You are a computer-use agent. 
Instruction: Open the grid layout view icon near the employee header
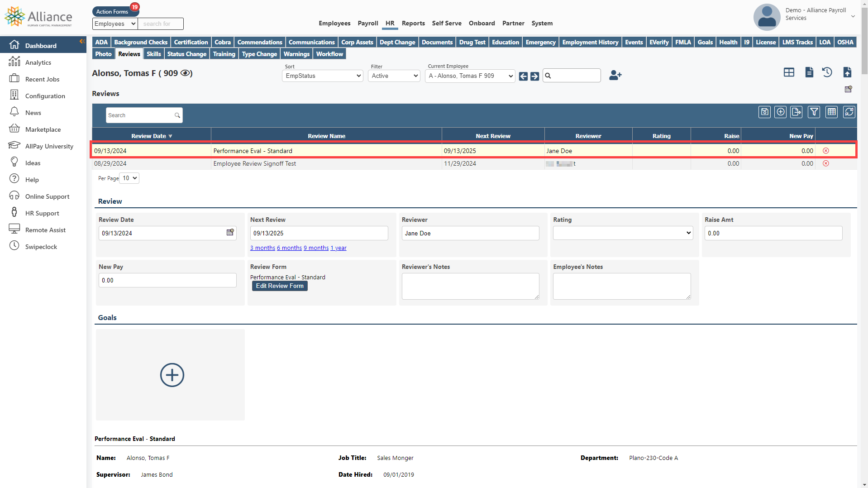tap(789, 72)
